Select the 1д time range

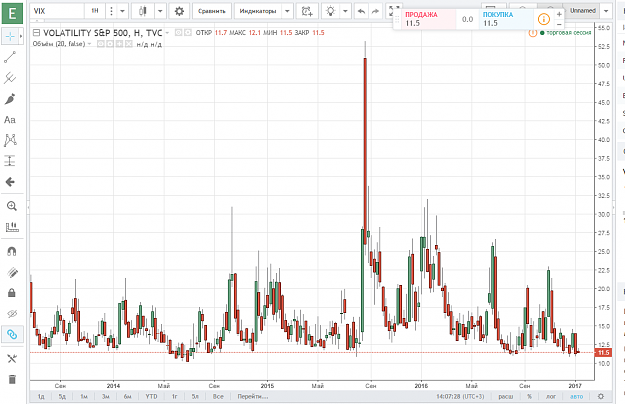point(41,396)
